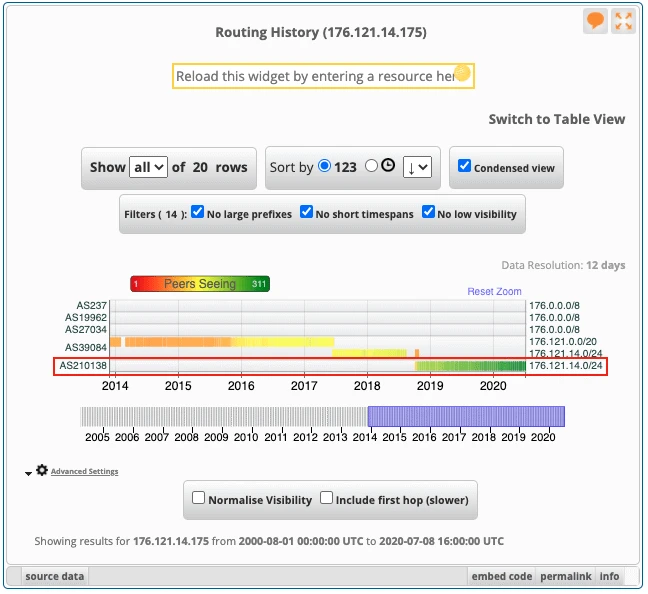Click the Reset Zoom link
Viewport: 648px width, 594px height.
pos(494,291)
